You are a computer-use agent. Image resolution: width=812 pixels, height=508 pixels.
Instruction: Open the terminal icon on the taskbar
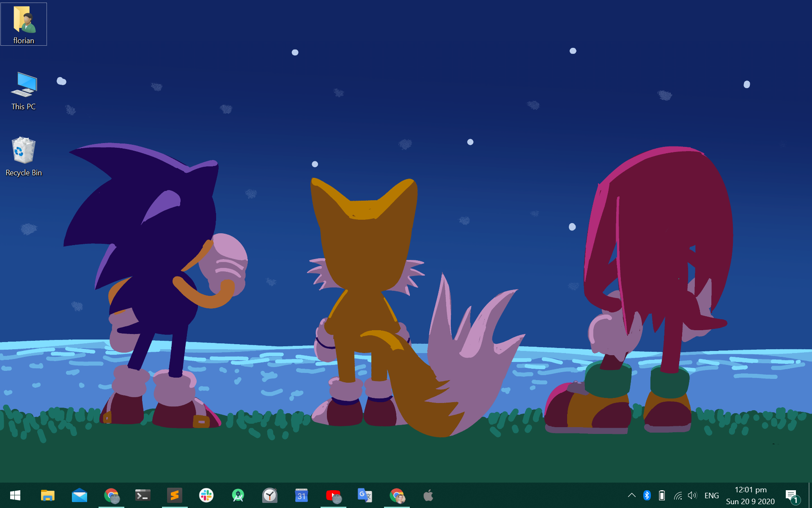pyautogui.click(x=143, y=495)
